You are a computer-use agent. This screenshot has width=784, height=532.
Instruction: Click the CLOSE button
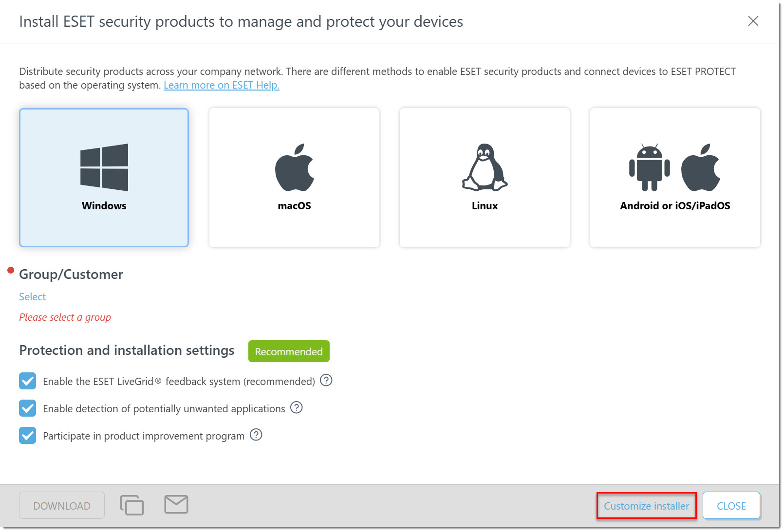pos(731,506)
